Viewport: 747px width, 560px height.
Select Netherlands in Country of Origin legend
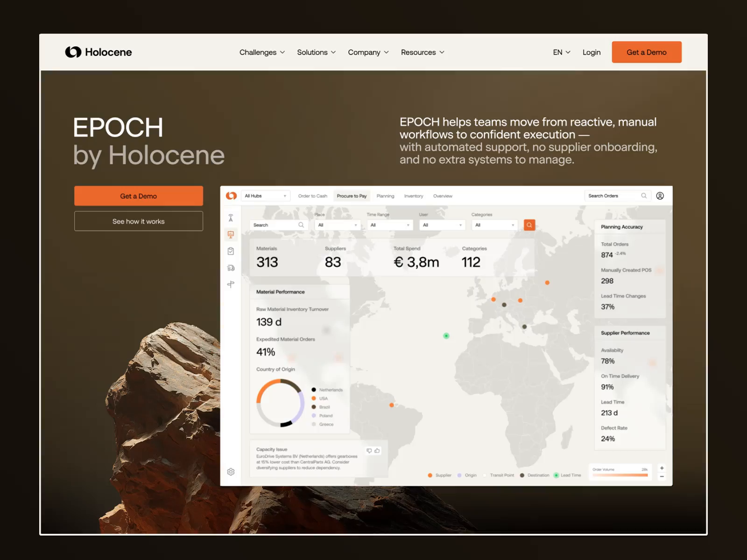(327, 390)
